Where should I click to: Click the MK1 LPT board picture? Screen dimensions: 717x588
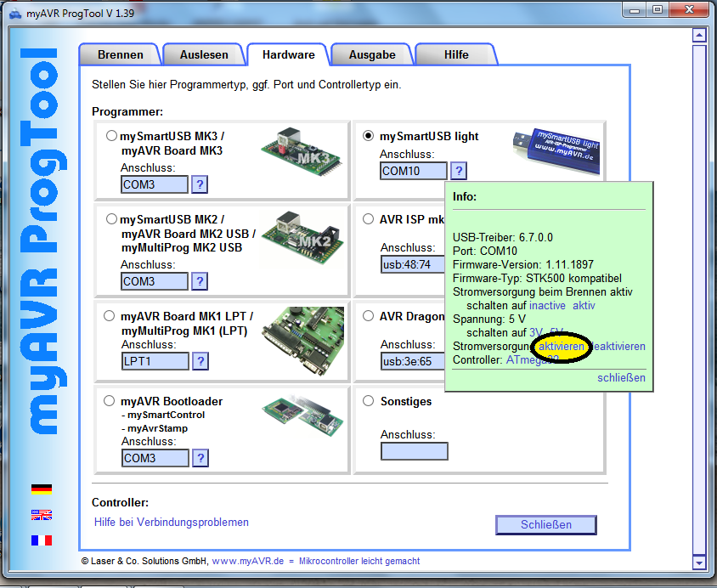pos(302,341)
